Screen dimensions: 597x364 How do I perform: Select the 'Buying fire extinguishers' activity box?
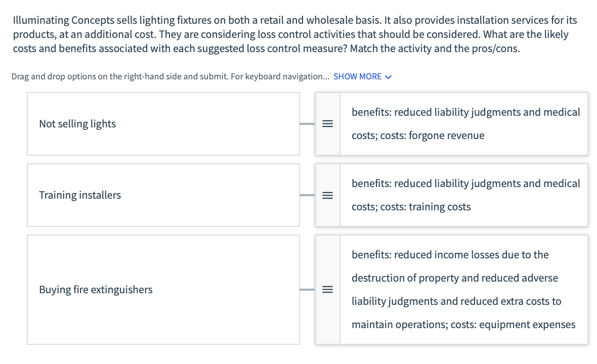pos(163,290)
